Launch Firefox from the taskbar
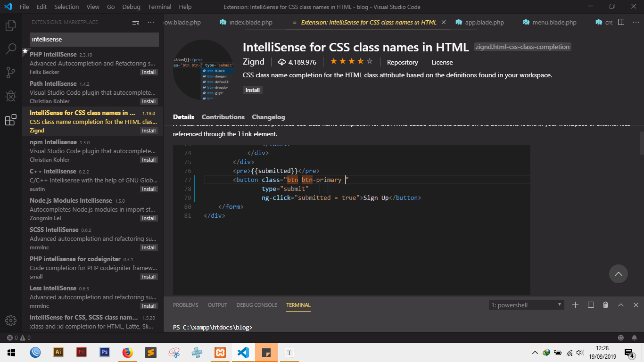The image size is (644, 362). (x=127, y=352)
